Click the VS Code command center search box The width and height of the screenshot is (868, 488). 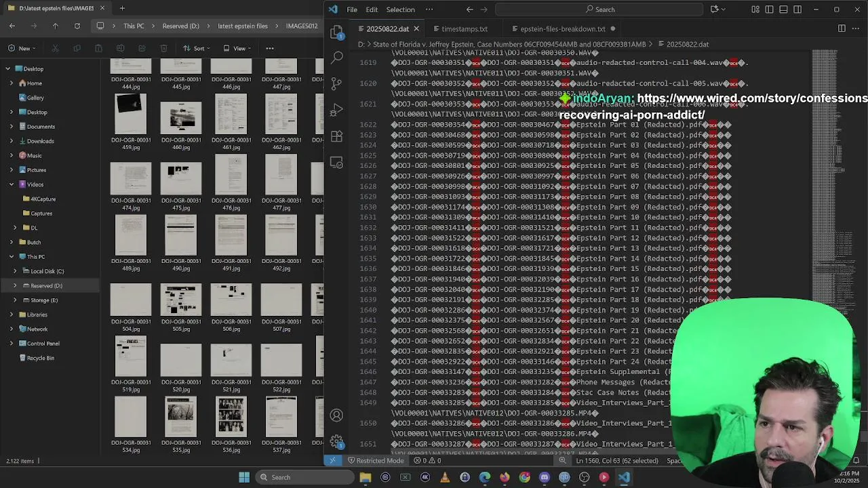point(600,9)
